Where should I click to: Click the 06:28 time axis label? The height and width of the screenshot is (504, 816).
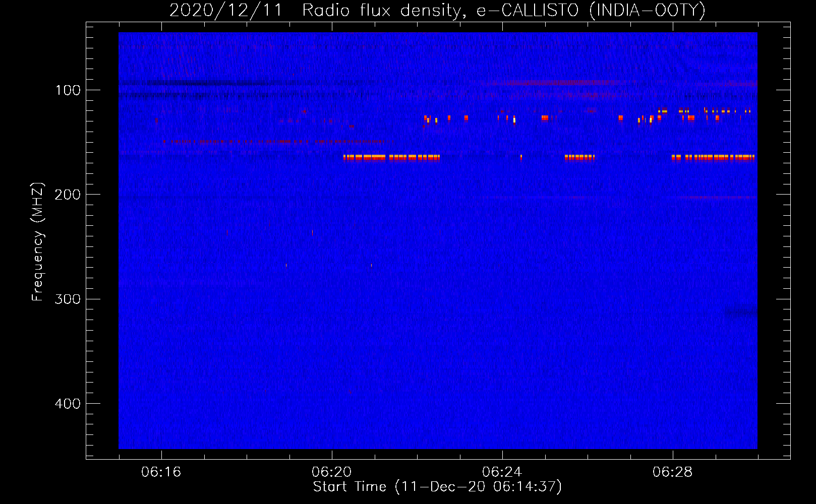[672, 472]
